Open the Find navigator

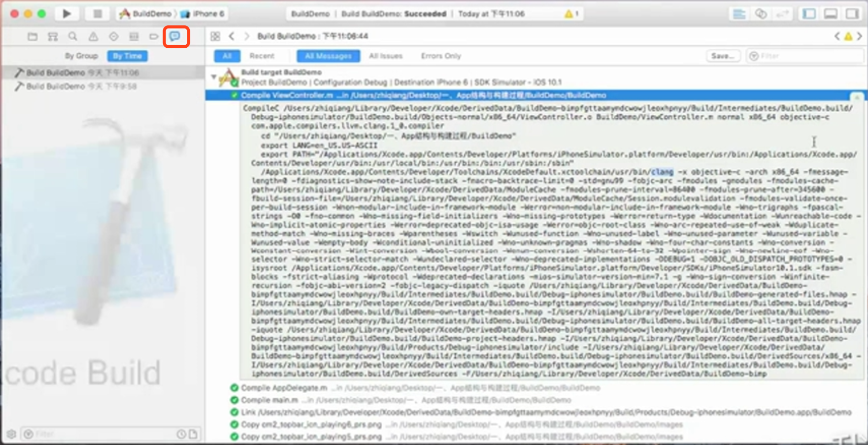click(73, 37)
